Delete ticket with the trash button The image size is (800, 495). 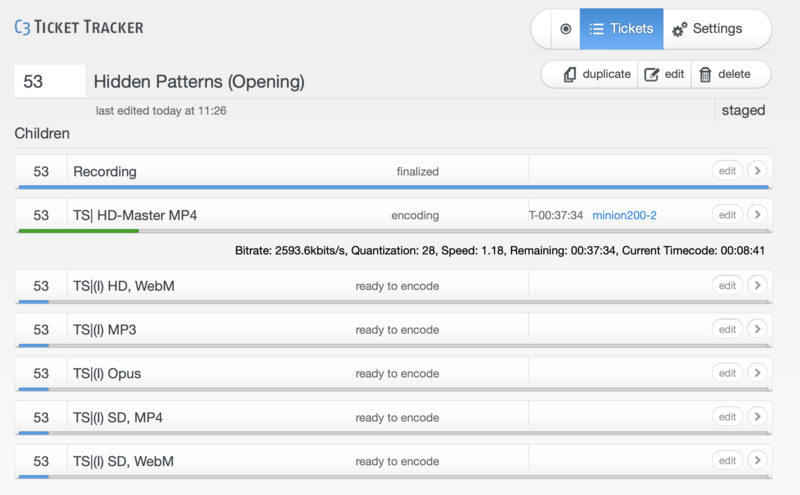(724, 75)
